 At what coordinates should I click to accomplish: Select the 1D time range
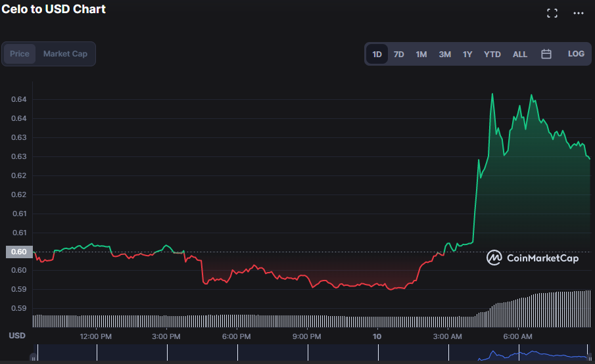[x=377, y=54]
